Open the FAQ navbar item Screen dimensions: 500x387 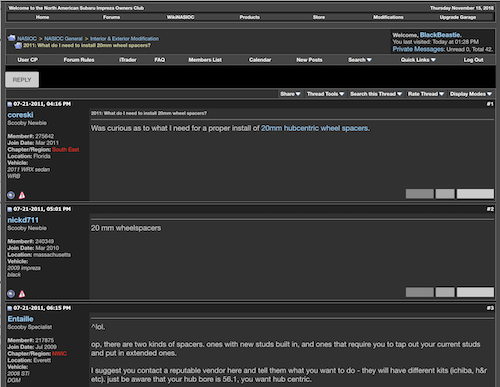tap(160, 60)
